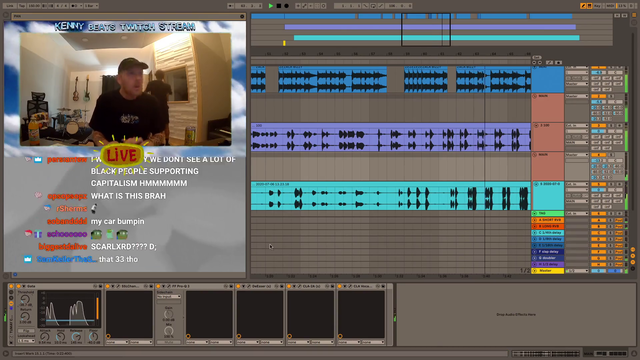The image size is (640, 360).
Task: Close the PMA video window
Action: (x=242, y=16)
